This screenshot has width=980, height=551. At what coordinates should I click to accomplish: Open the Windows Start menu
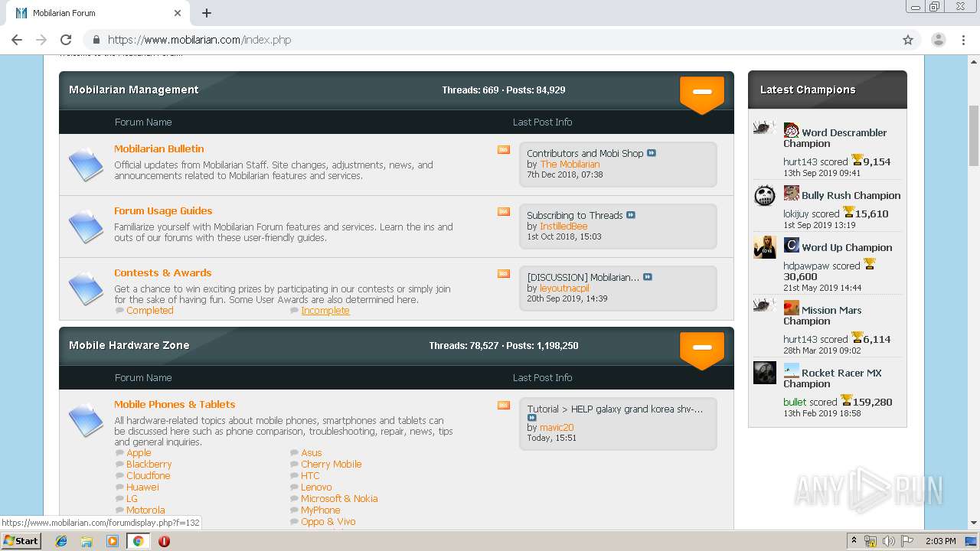(x=21, y=540)
